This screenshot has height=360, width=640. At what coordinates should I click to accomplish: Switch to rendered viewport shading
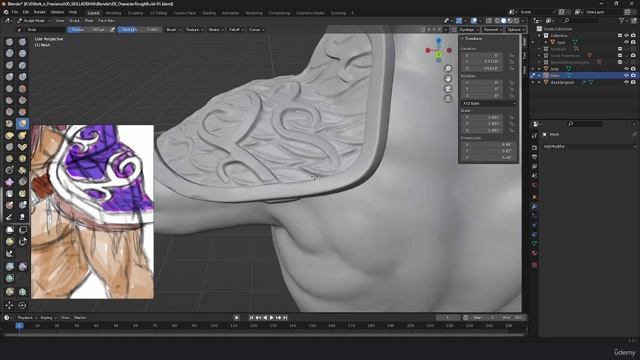coord(516,20)
